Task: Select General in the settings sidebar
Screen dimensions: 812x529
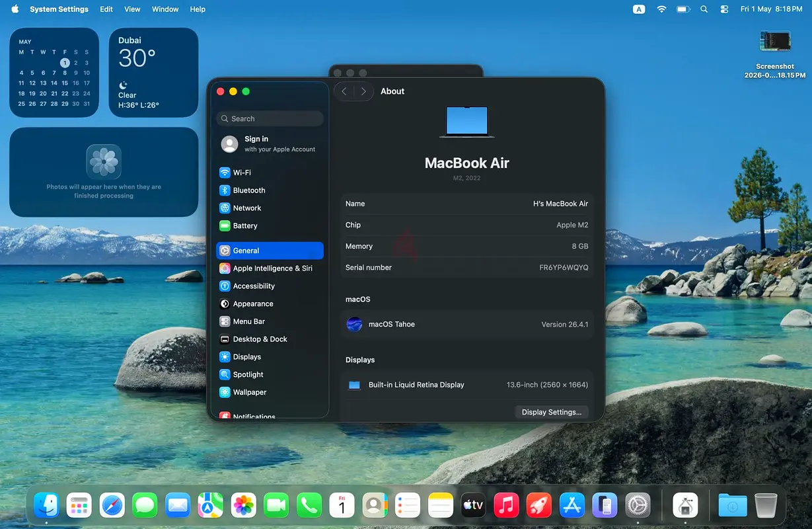Action: (270, 251)
